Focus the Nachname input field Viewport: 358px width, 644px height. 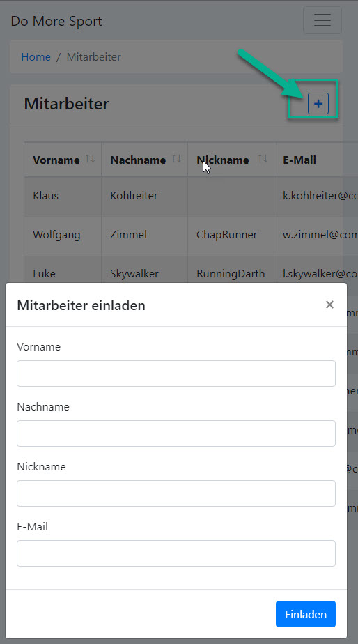(176, 434)
